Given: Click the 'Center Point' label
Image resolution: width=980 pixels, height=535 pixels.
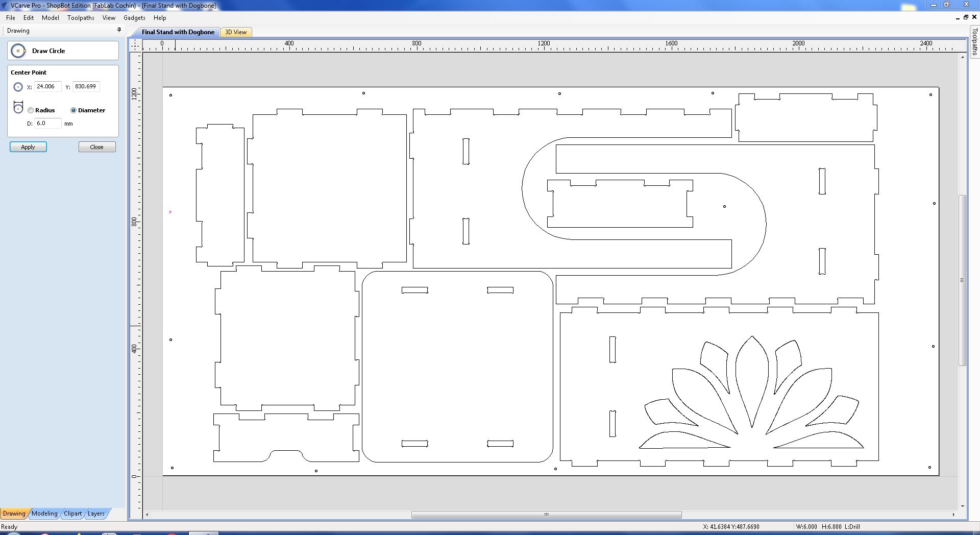Looking at the screenshot, I should pyautogui.click(x=29, y=72).
